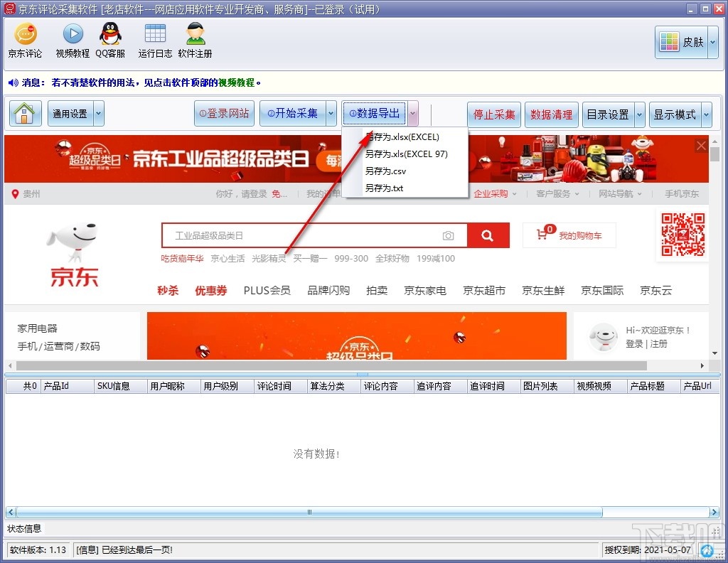Click the 软件注册 registration icon
The image size is (728, 563).
(194, 40)
